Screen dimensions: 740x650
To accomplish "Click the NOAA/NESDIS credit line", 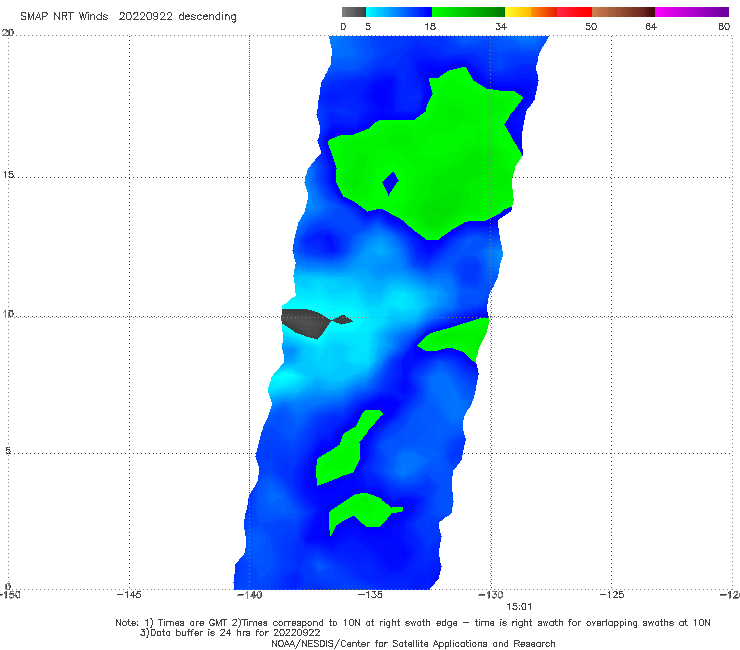I will click(x=413, y=644).
